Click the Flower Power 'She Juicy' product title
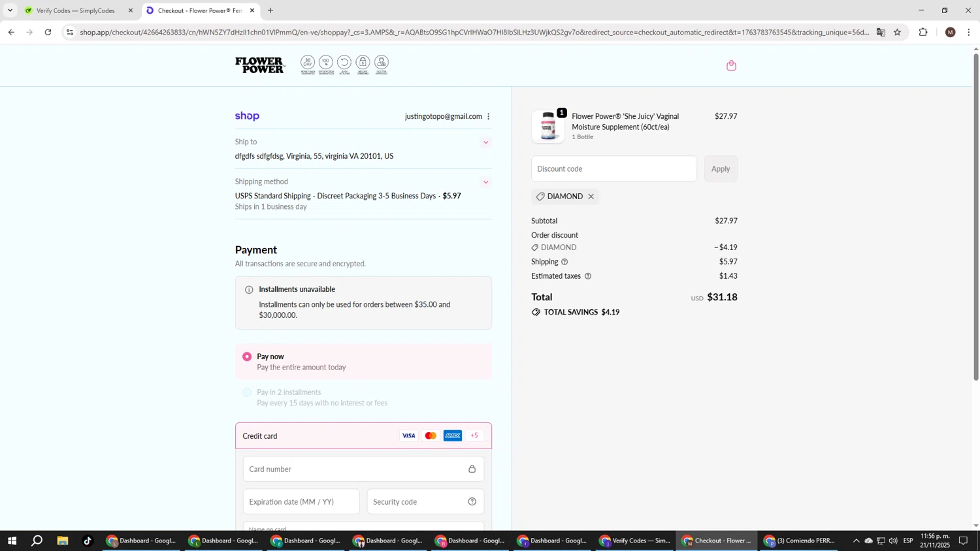 pos(625,121)
